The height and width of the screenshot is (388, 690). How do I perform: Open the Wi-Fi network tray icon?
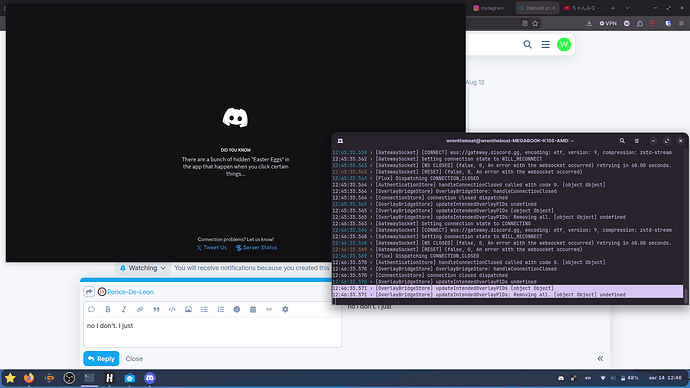coord(603,378)
